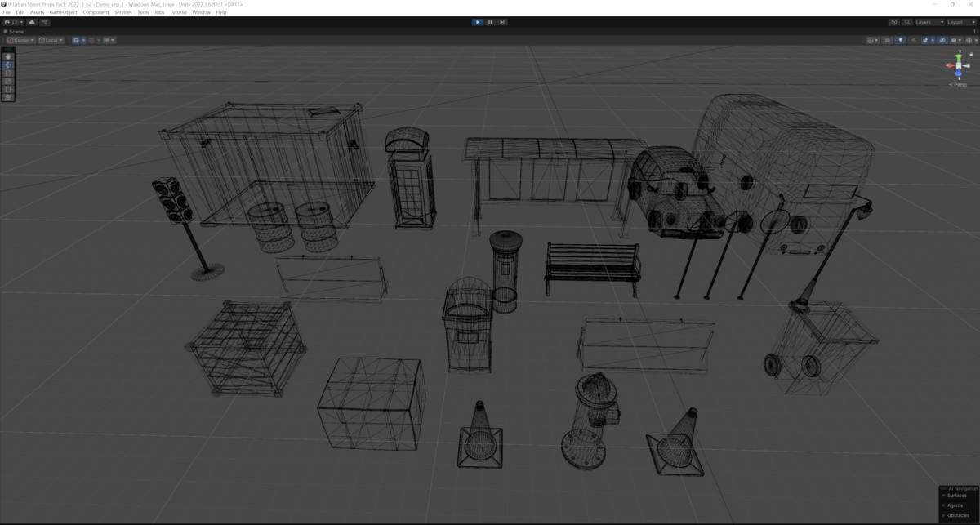Select the combined Transform tool
Image resolution: width=980 pixels, height=525 pixels.
[7, 96]
